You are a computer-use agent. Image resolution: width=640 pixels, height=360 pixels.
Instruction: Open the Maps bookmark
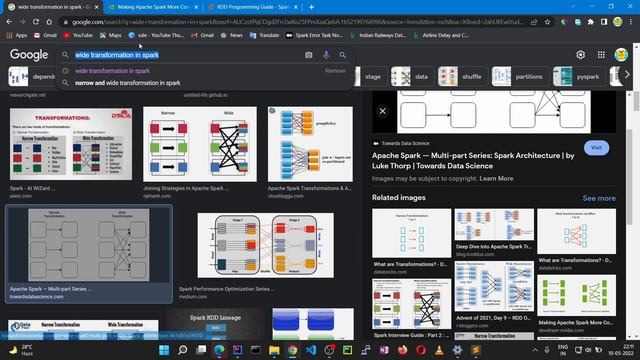[x=111, y=35]
